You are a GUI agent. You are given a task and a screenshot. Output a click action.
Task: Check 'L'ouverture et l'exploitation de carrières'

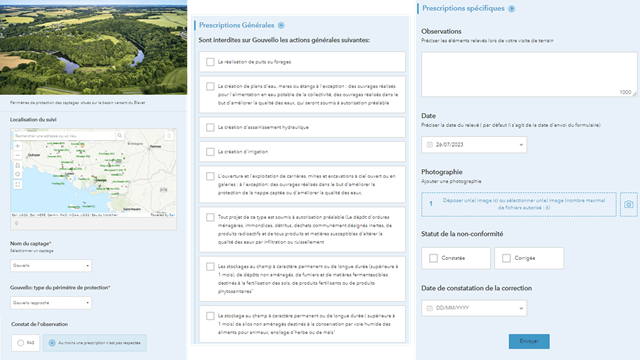pos(210,176)
